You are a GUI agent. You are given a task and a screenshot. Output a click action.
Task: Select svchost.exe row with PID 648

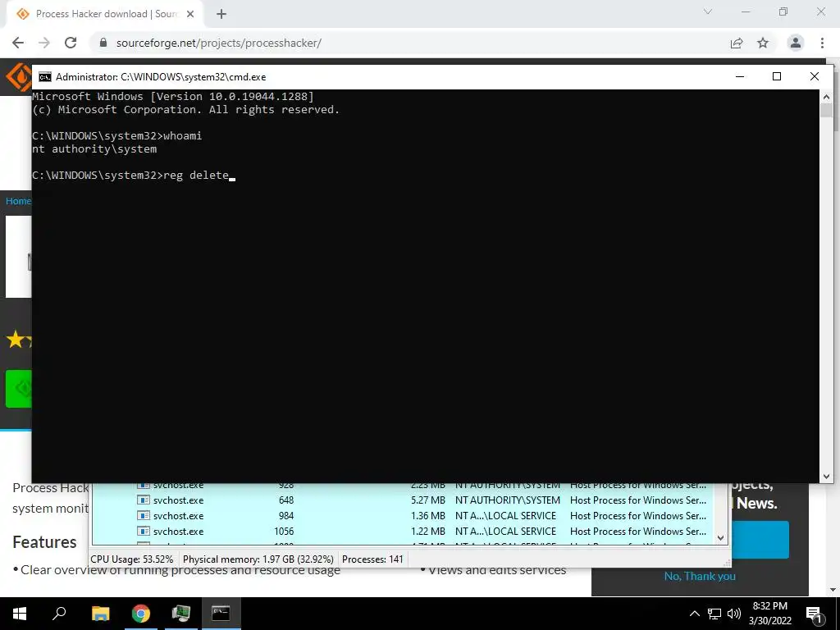tap(402, 500)
